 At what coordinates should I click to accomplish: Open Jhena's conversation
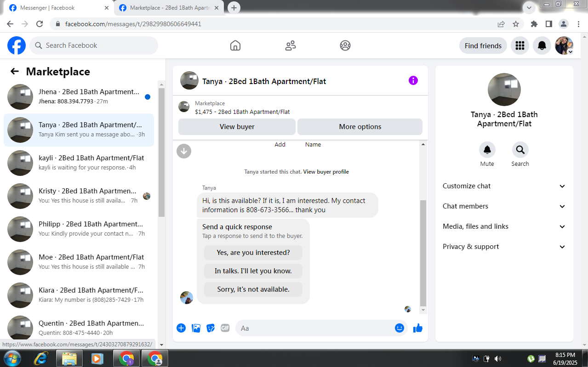pyautogui.click(x=79, y=97)
